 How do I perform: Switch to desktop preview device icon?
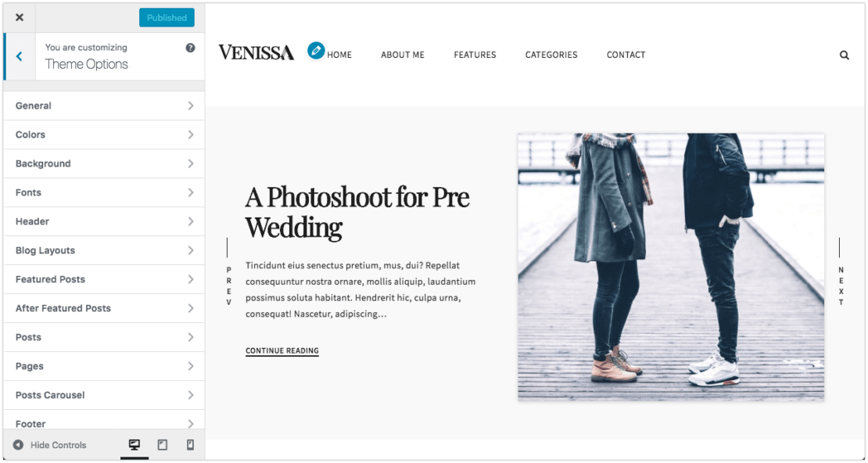point(134,445)
